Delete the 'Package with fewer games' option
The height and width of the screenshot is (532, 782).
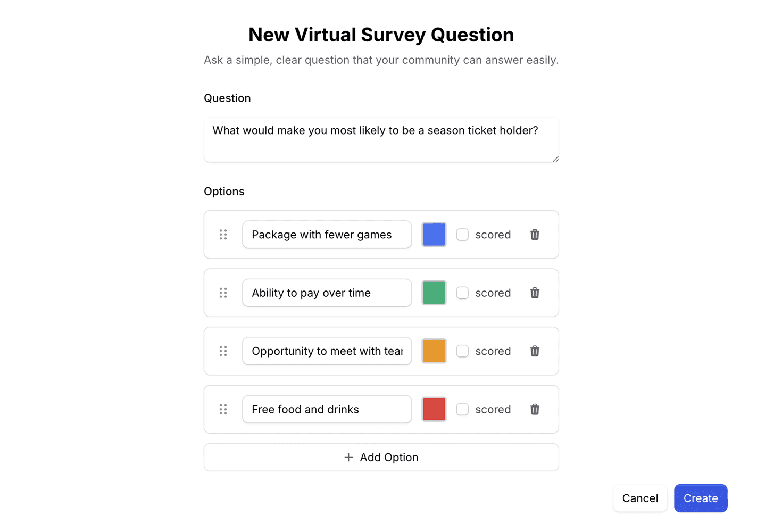pyautogui.click(x=535, y=235)
